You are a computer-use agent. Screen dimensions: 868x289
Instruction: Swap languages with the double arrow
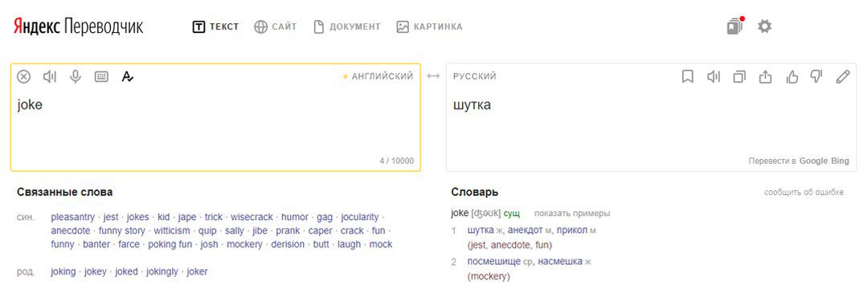pyautogui.click(x=433, y=76)
